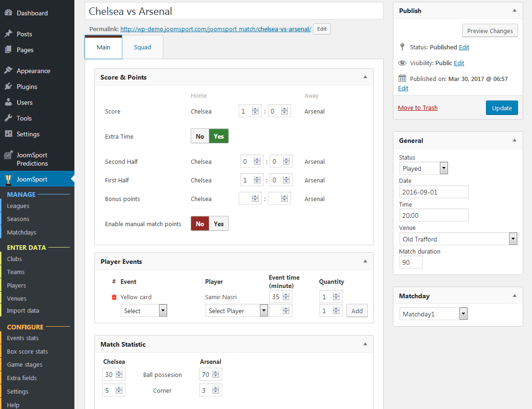Open Matchdays in the sidebar
The width and height of the screenshot is (532, 409).
pyautogui.click(x=21, y=232)
